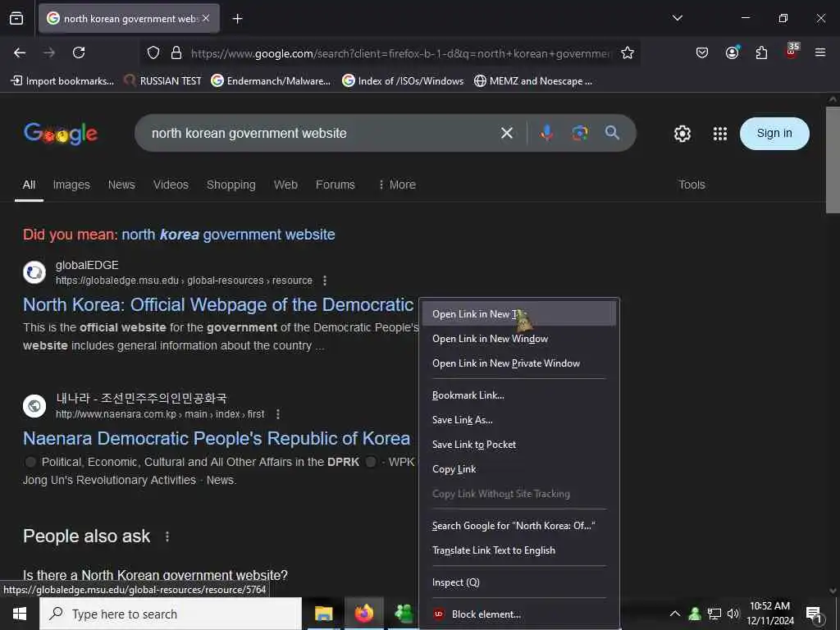Open Firefox hamburger application menu
The width and height of the screenshot is (840, 630).
pos(820,52)
